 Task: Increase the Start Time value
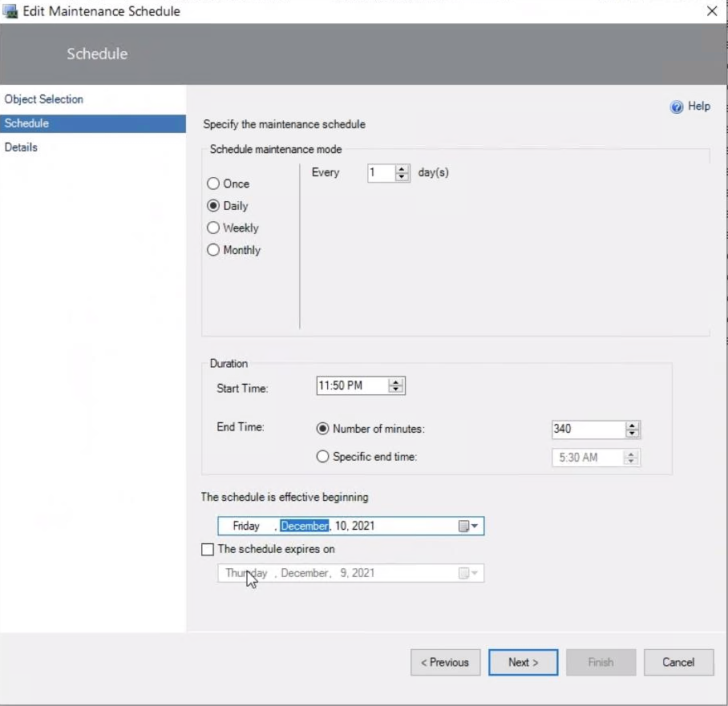395,382
